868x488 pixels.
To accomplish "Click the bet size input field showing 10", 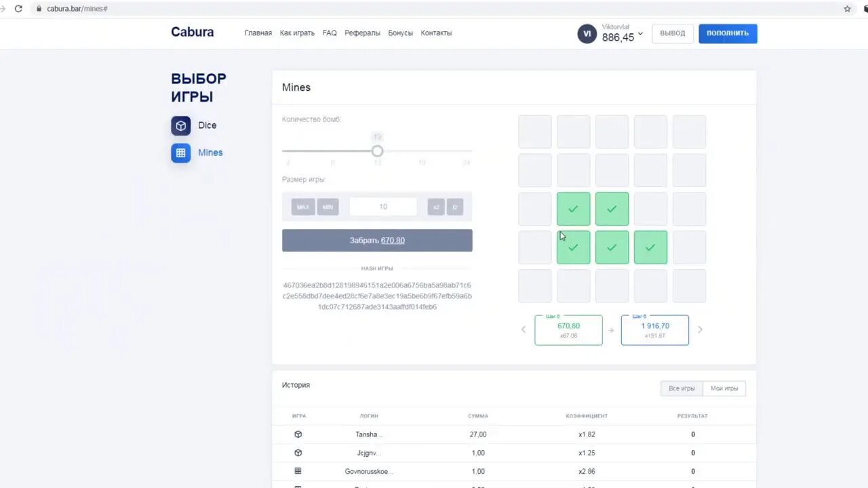I will 383,207.
